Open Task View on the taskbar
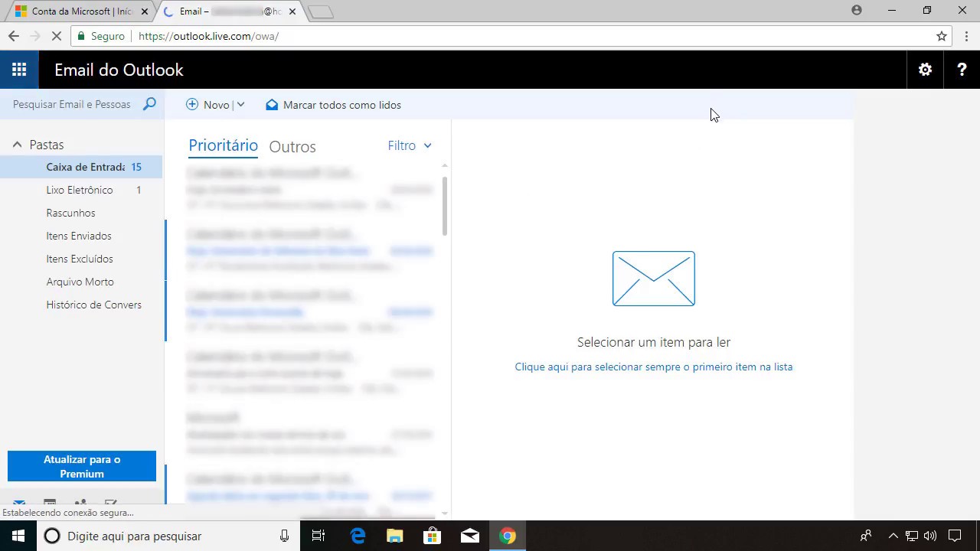The image size is (980, 551). [318, 536]
